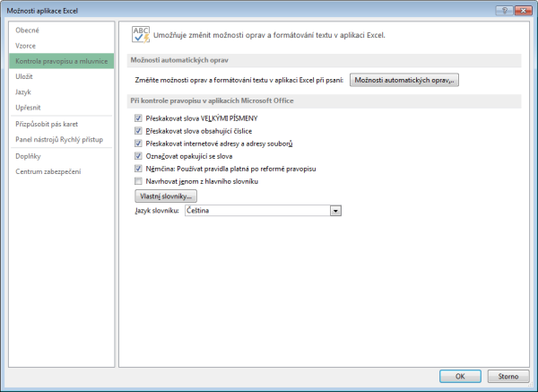538x392 pixels.
Task: Toggle Přeskakovat slova VELKÝMI PÍSMENY checkbox
Action: pyautogui.click(x=138, y=118)
